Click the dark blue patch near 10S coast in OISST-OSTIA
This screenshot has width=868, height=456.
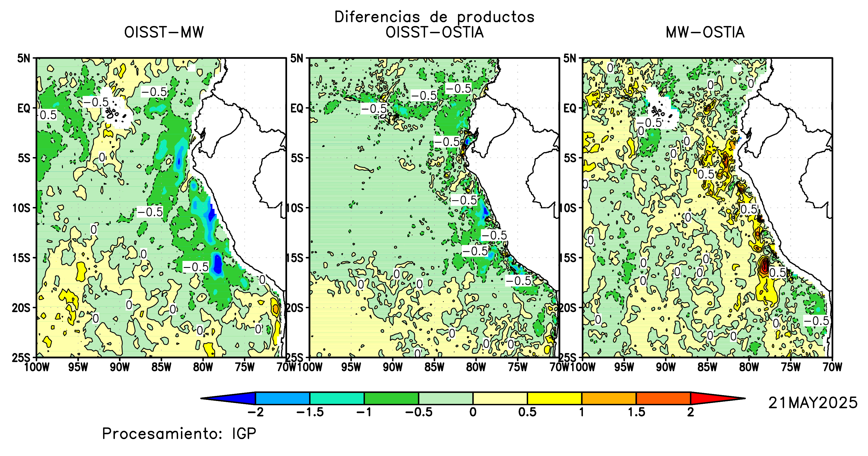tap(485, 211)
